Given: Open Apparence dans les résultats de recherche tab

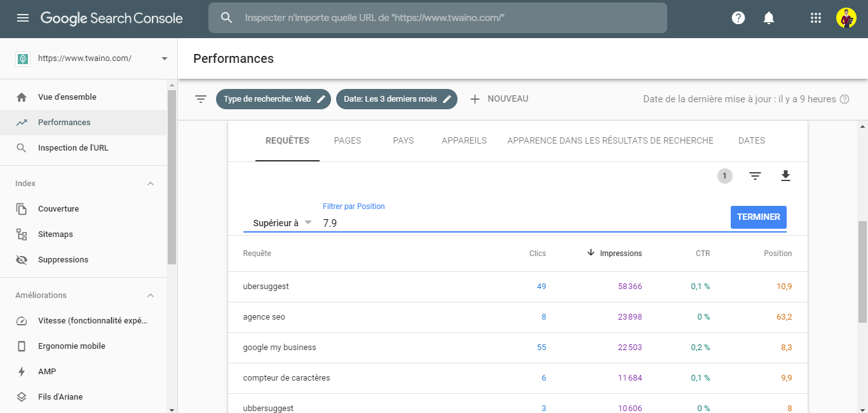Looking at the screenshot, I should pyautogui.click(x=611, y=140).
